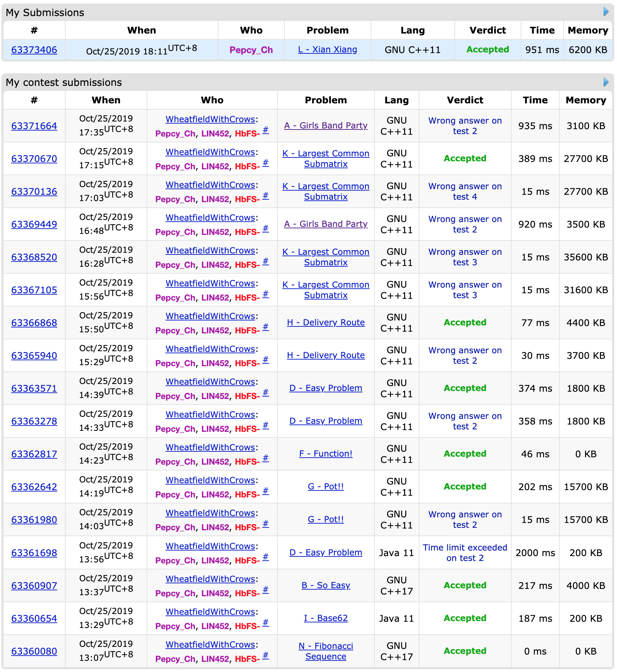617x672 pixels.
Task: Expand the My contest submissions panel arrow
Action: pyautogui.click(x=606, y=82)
